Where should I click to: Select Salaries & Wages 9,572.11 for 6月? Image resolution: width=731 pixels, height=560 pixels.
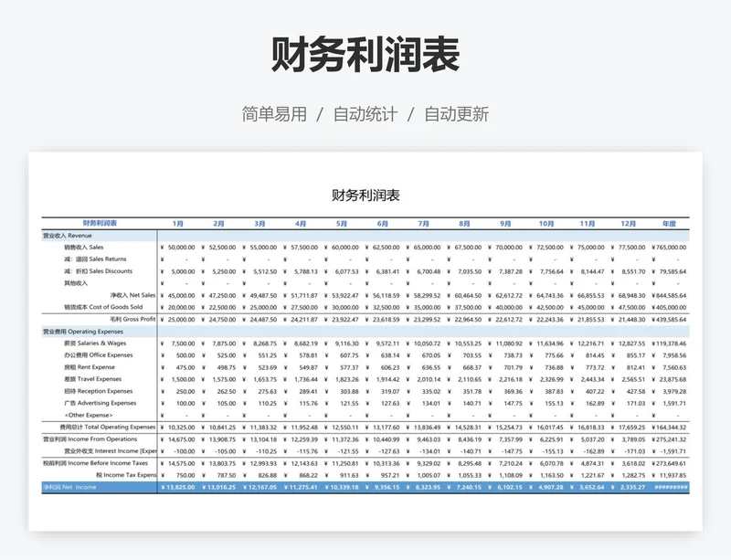tap(387, 343)
